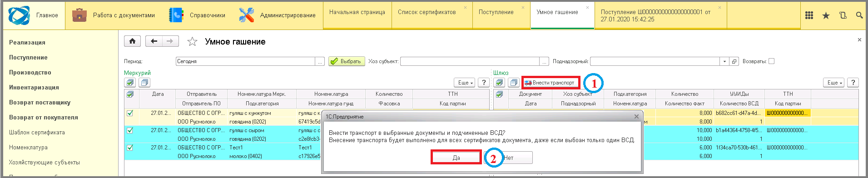Uncheck all rows in Меркурий panel
Image resolution: width=868 pixels, height=178 pixels.
[144, 82]
